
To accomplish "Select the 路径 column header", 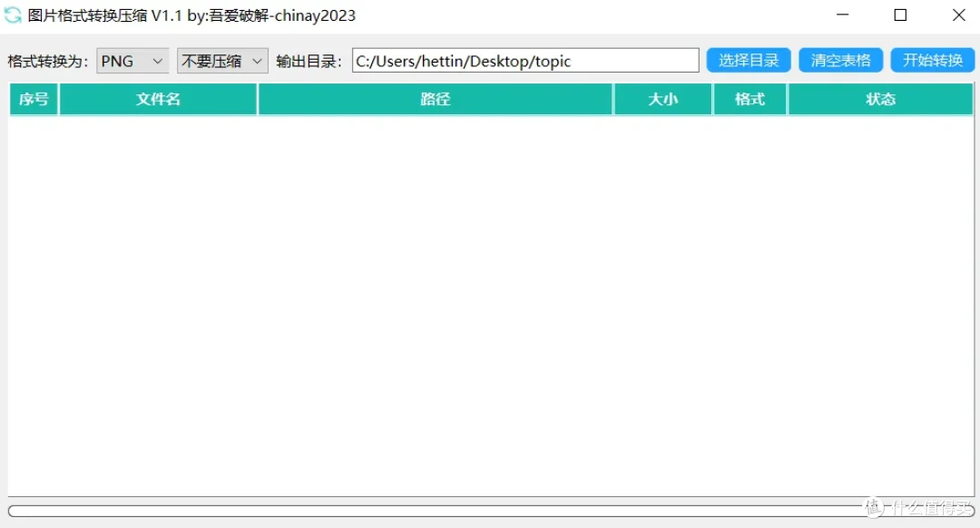I will 435,99.
